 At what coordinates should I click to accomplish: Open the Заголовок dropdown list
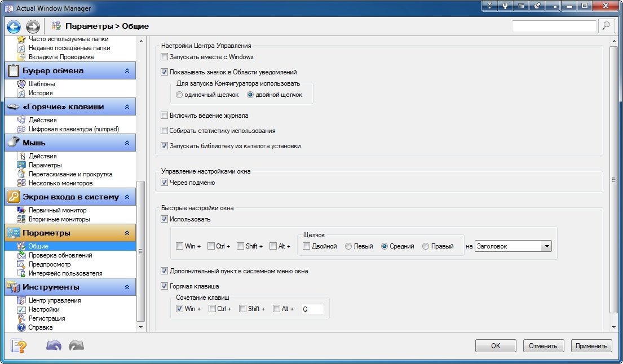point(546,246)
